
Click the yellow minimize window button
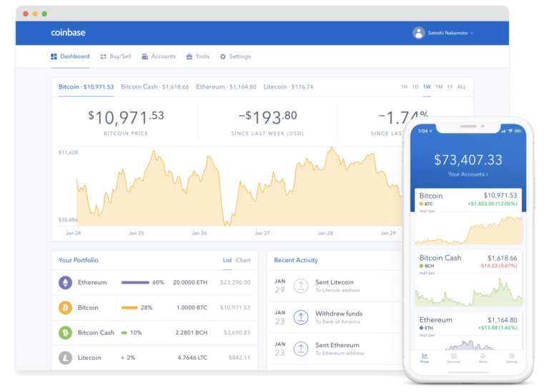35,14
